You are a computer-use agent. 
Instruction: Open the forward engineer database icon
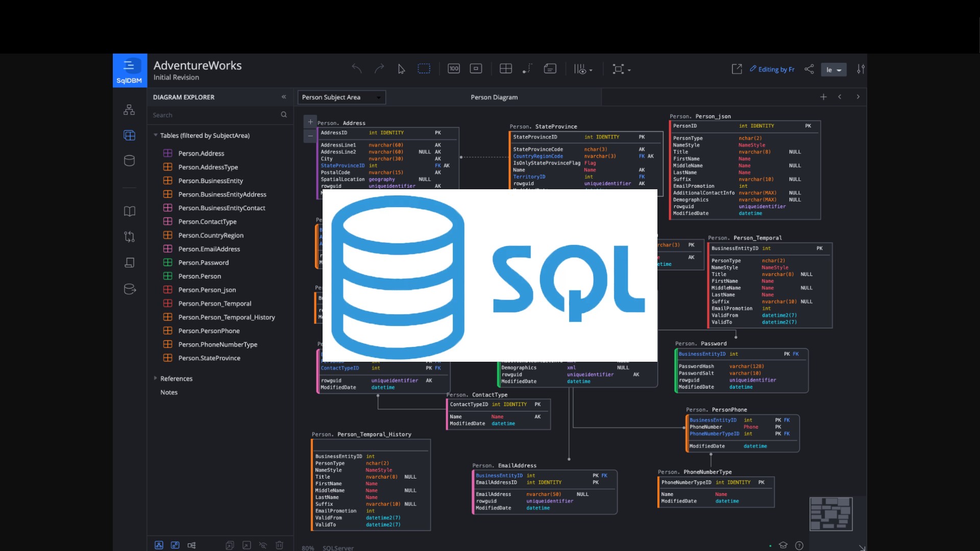(x=130, y=289)
